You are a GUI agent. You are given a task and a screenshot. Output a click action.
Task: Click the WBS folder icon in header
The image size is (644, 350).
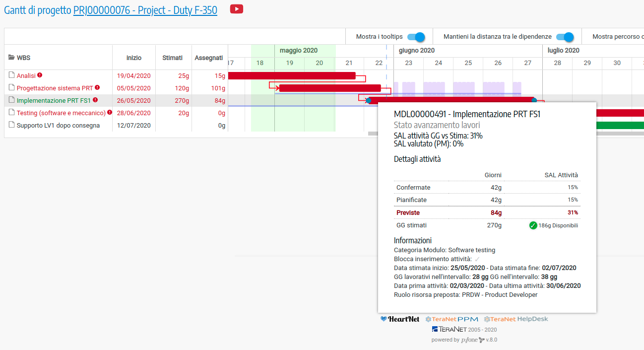(x=11, y=58)
